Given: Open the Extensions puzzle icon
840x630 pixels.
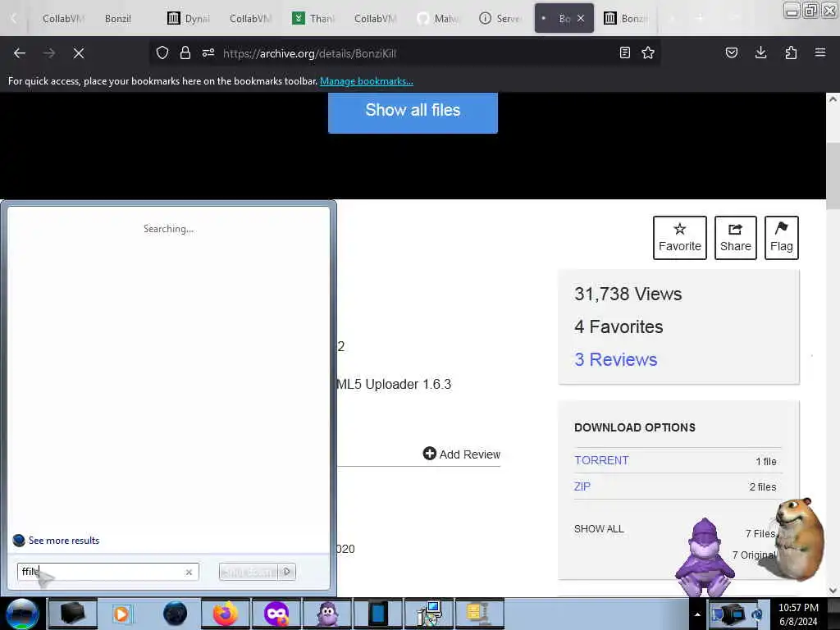Looking at the screenshot, I should tap(791, 53).
